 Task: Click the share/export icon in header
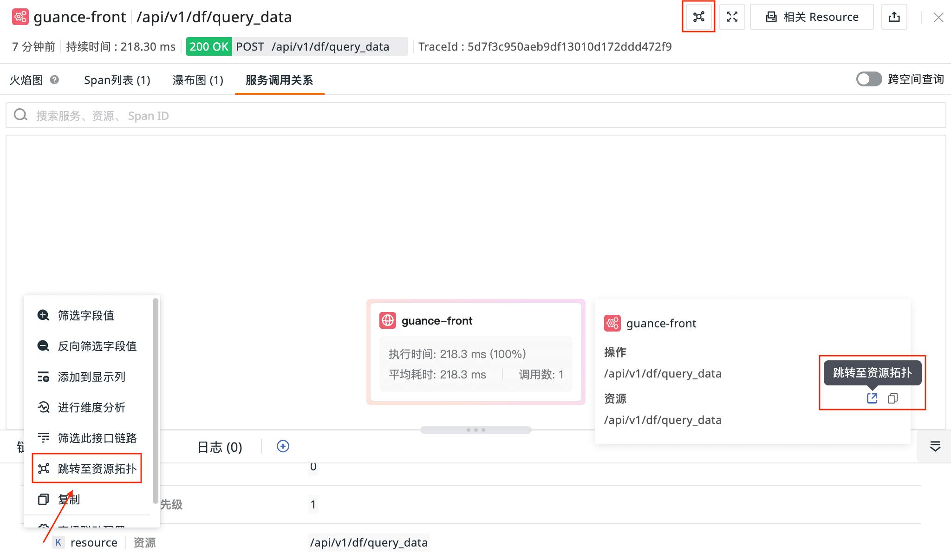[x=894, y=17]
